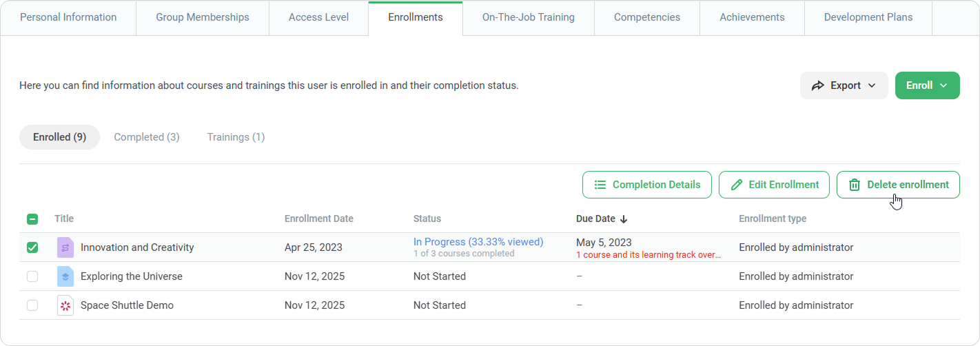Click the learning track icon beside Innovation and Creativity
This screenshot has width=980, height=346.
click(65, 247)
